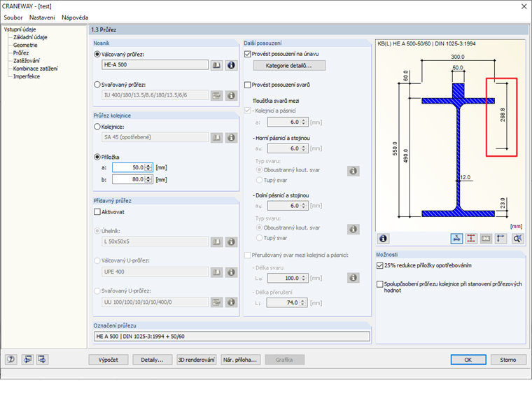The height and width of the screenshot is (399, 532).
Task: Increase weld length Lw spinner
Action: point(304,276)
